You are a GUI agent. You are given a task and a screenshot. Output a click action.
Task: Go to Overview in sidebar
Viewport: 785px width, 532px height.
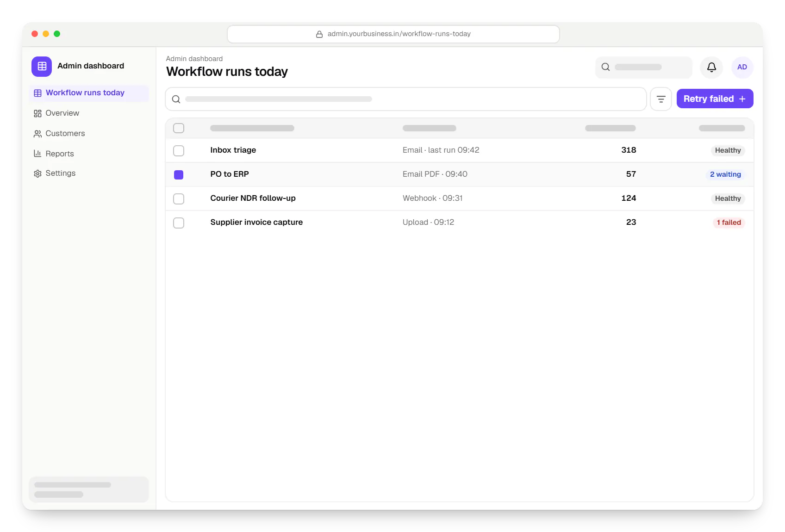coord(62,113)
